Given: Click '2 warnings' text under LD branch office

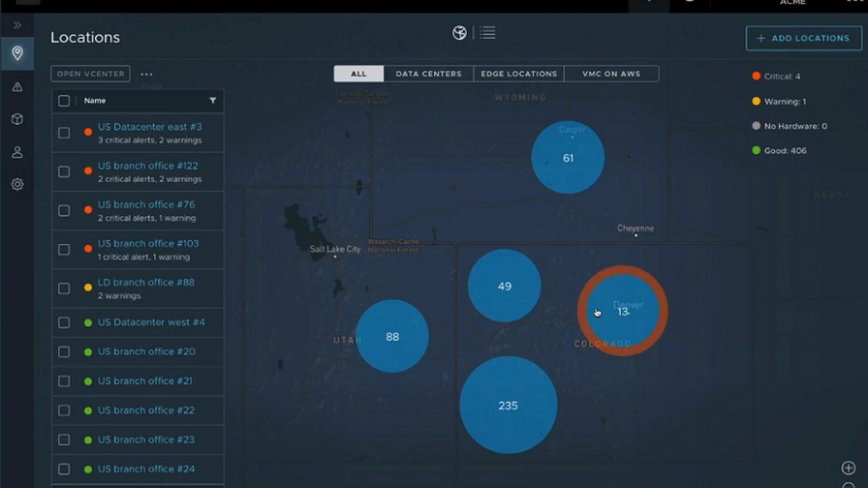Looking at the screenshot, I should [x=119, y=296].
